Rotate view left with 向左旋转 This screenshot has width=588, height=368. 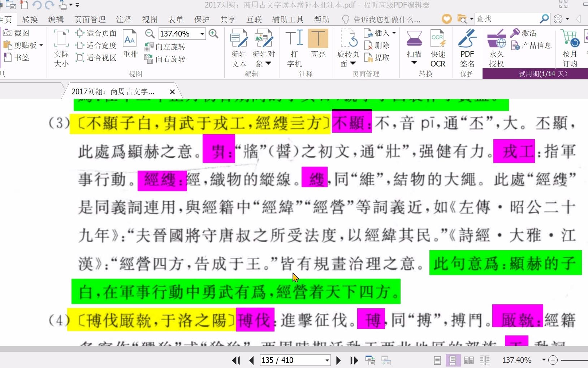pyautogui.click(x=165, y=47)
